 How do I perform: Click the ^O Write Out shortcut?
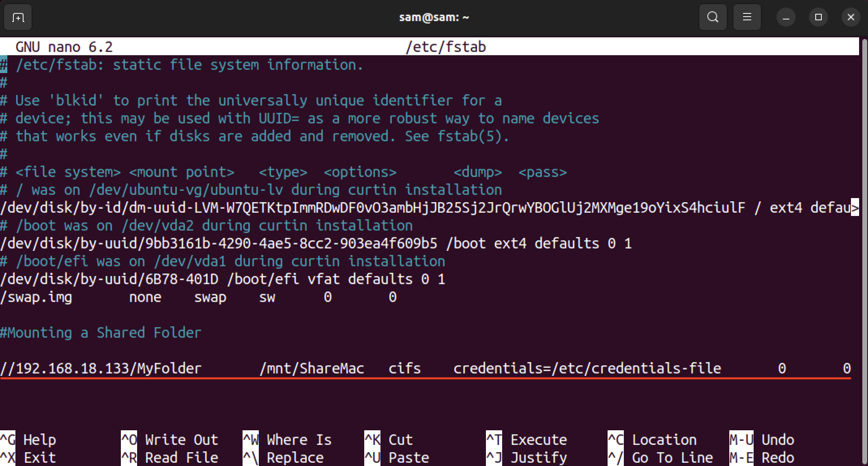click(x=170, y=440)
